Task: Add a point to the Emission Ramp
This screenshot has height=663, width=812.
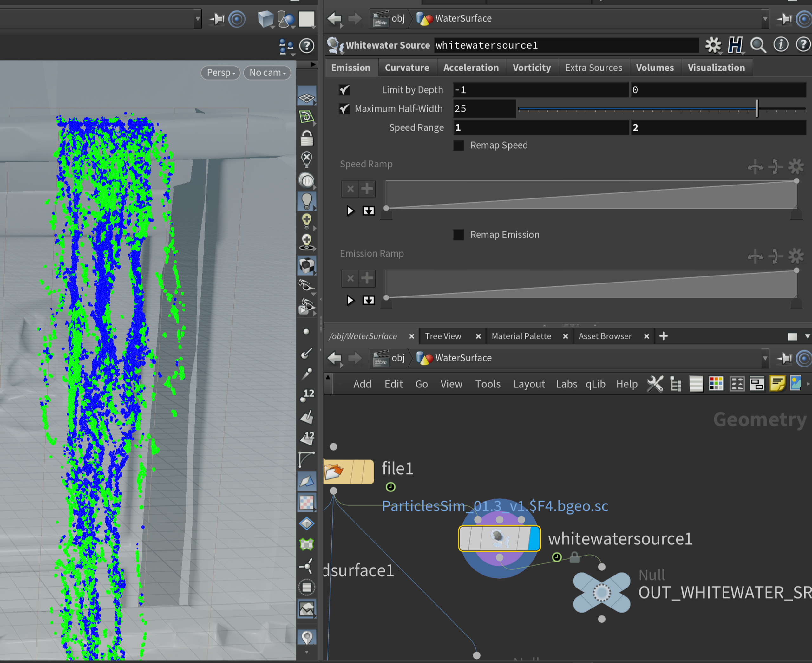Action: pos(367,278)
